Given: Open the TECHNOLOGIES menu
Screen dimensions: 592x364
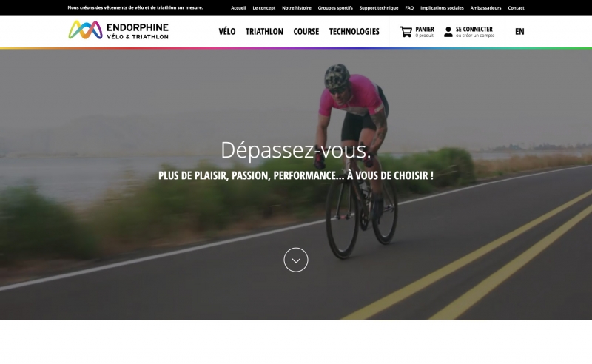Looking at the screenshot, I should click(x=354, y=31).
